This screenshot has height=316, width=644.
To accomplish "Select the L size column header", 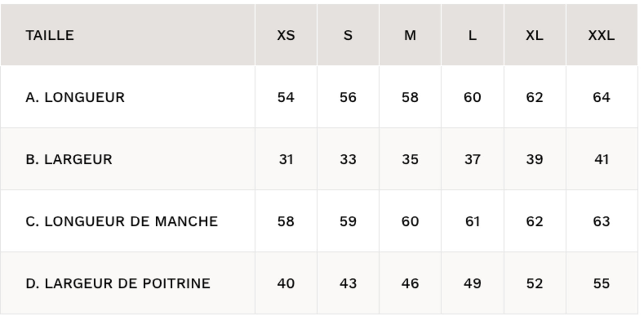I will point(472,35).
